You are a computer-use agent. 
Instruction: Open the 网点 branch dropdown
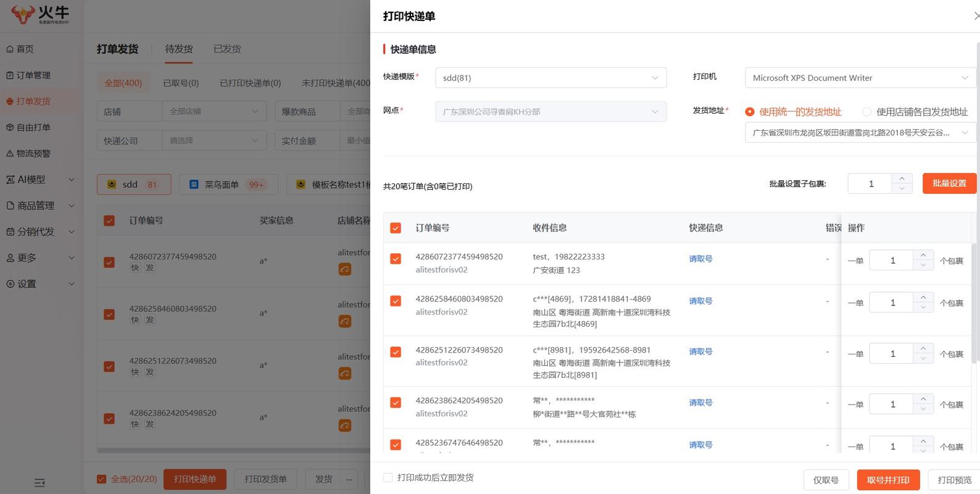[x=551, y=112]
